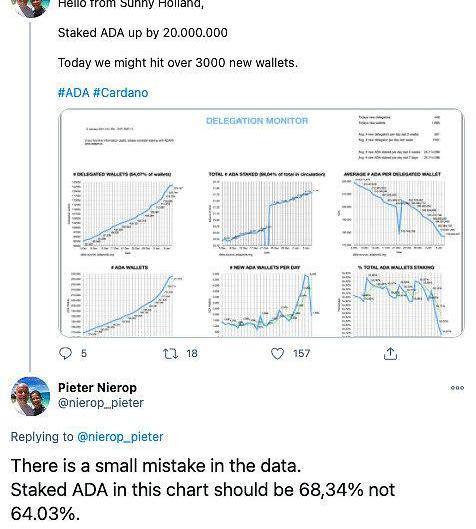This screenshot has width=476, height=529.
Task: Like the tweet with heart icon
Action: coord(277,354)
